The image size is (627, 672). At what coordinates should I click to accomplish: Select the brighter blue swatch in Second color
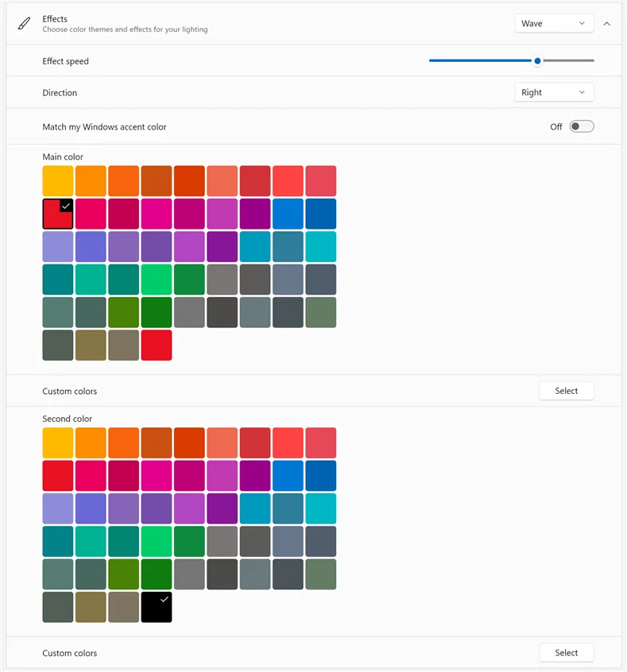[x=288, y=476]
